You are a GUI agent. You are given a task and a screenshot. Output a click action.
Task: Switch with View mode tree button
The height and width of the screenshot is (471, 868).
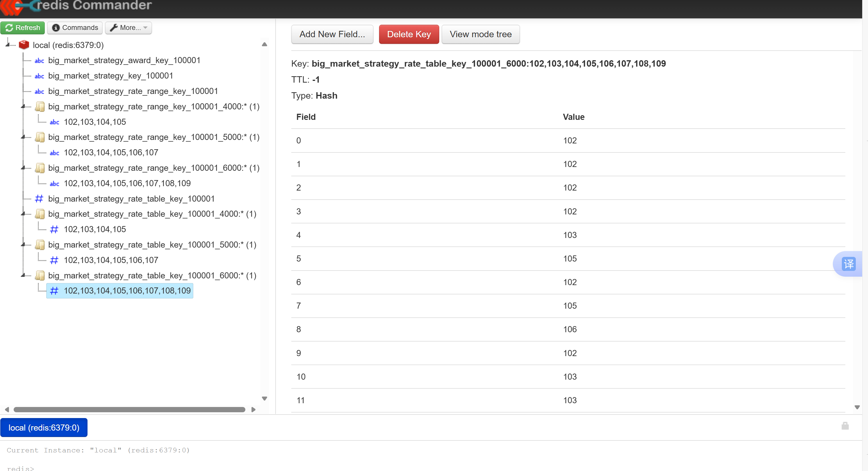[480, 34]
